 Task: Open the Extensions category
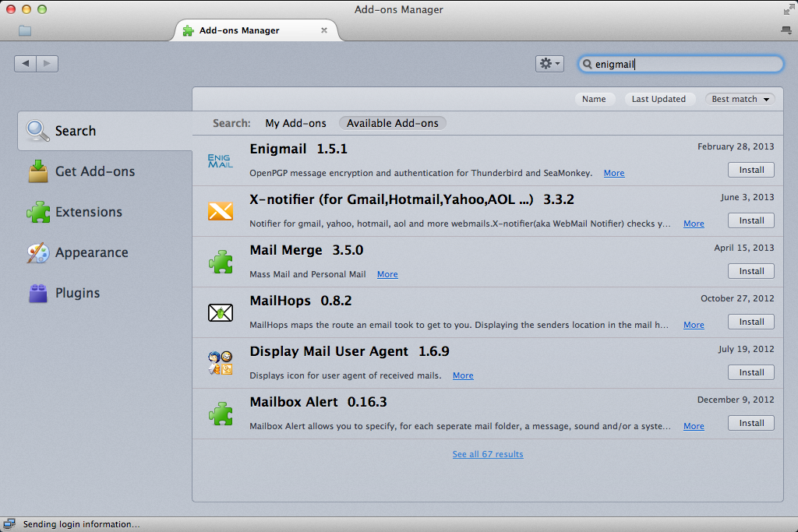coord(105,212)
